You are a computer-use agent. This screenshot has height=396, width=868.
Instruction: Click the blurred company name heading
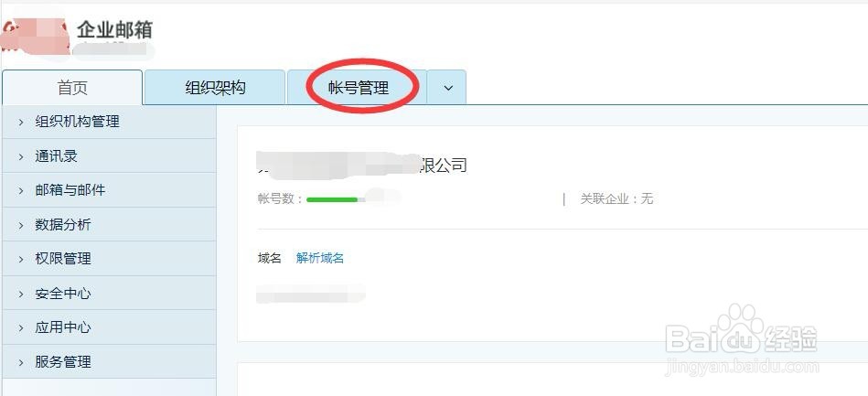(362, 165)
